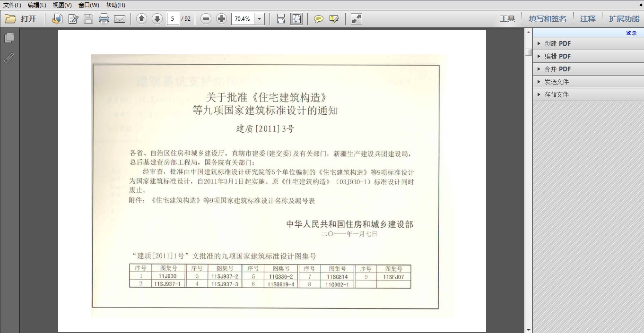This screenshot has height=333, width=644.
Task: Zoom in with plus button
Action: (x=221, y=19)
